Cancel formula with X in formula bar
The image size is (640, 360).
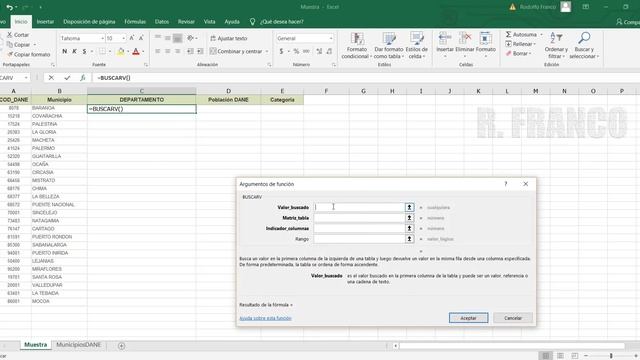[x=51, y=78]
